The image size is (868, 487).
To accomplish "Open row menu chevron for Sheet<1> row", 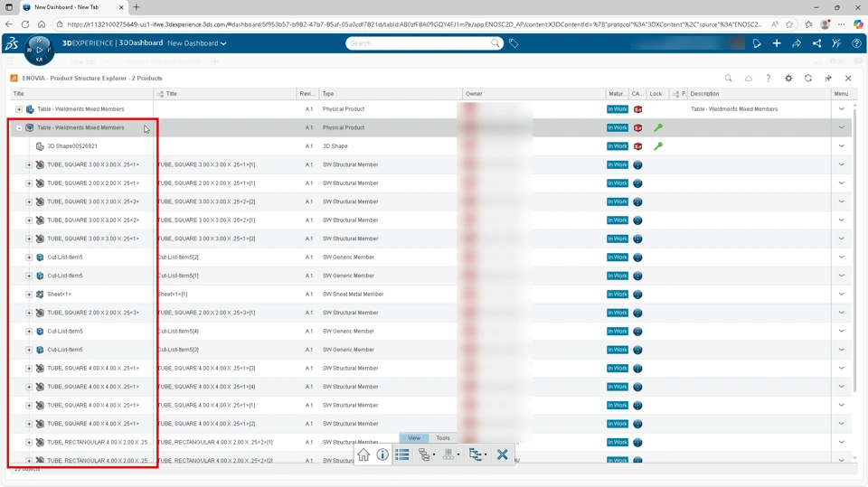I will pyautogui.click(x=842, y=295).
